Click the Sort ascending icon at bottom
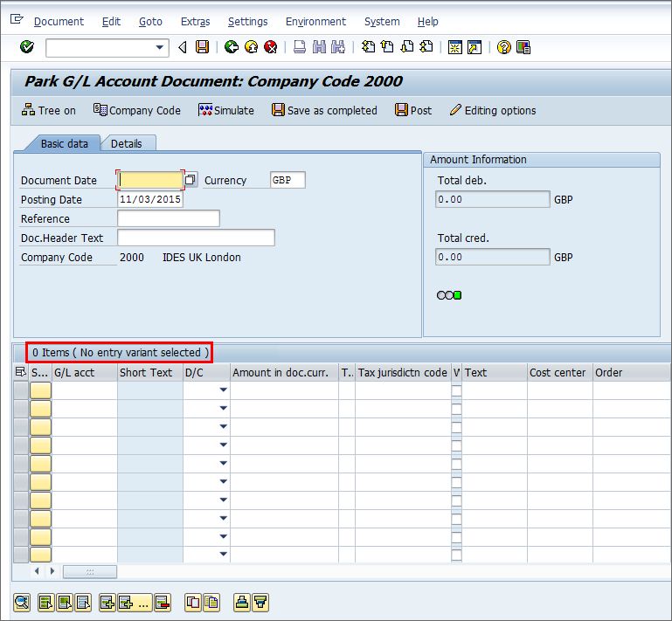The width and height of the screenshot is (672, 621). click(242, 603)
